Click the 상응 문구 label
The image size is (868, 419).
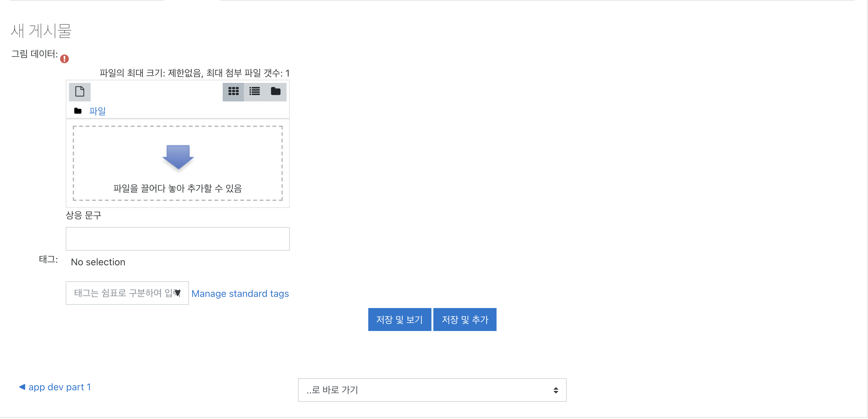(x=84, y=215)
